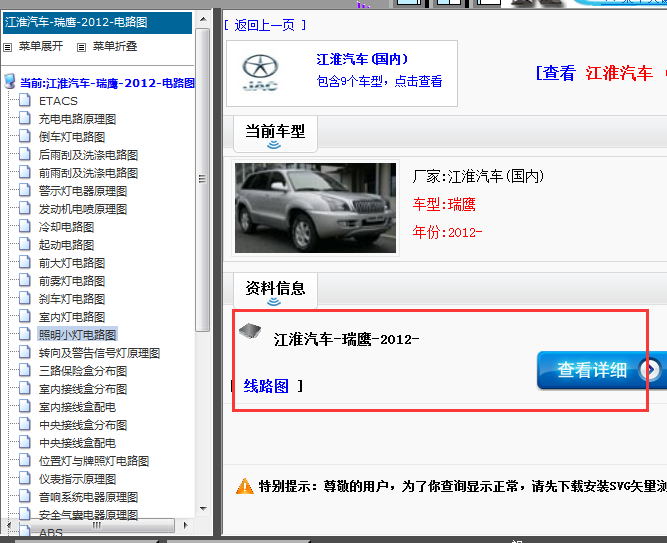The height and width of the screenshot is (543, 667).
Task: Click the 车型:瑞鹰 text
Action: coord(444,204)
